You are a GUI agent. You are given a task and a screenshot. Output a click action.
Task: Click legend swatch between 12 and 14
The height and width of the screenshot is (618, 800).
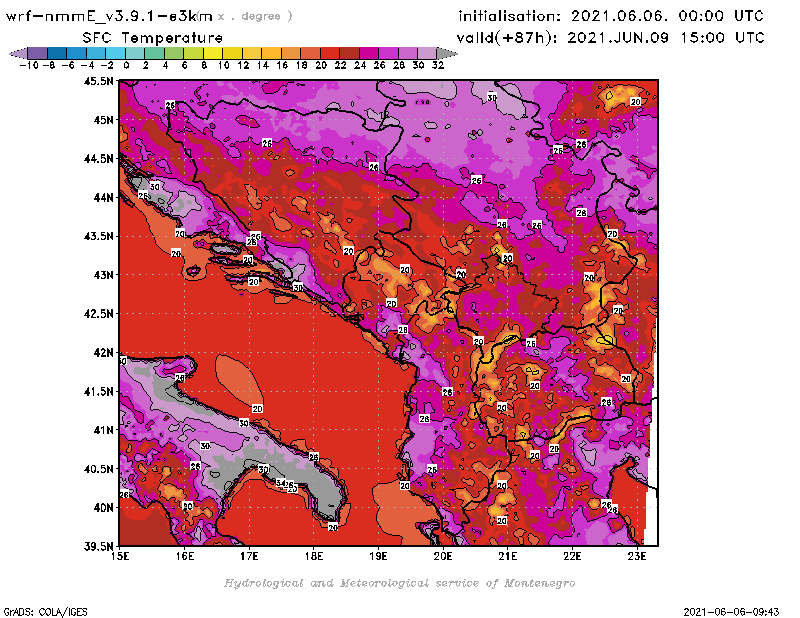click(252, 53)
